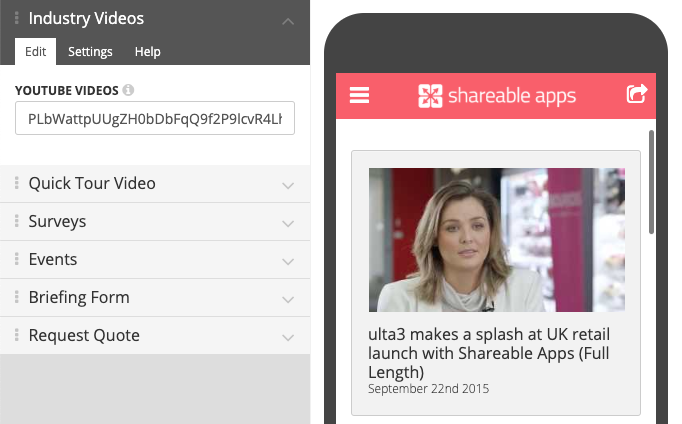This screenshot has width=682, height=424.
Task: Click the YouTube Videos info icon
Action: click(128, 90)
